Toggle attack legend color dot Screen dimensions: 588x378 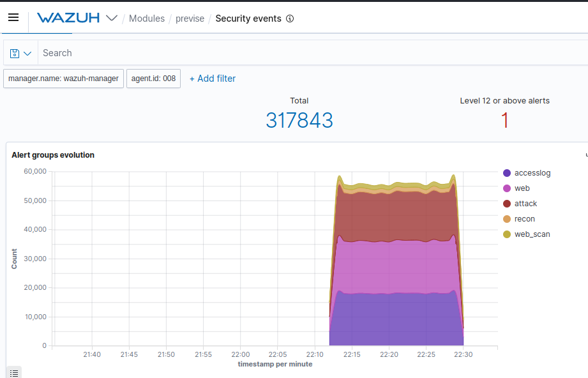coord(507,204)
